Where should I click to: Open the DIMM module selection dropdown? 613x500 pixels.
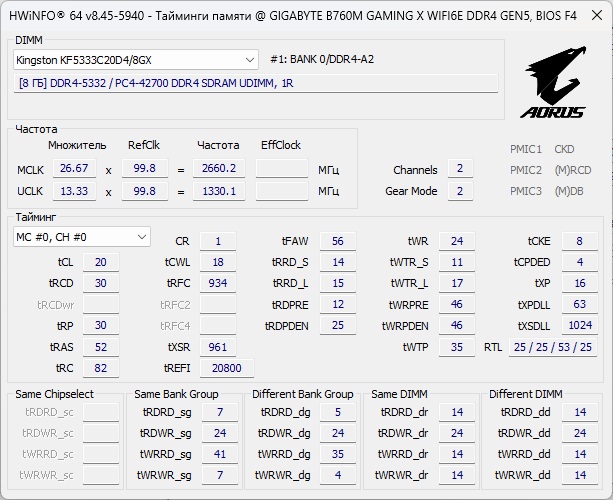point(136,60)
